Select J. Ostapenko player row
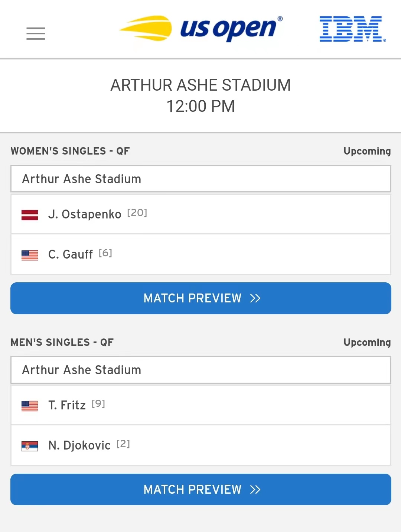 [x=201, y=214]
